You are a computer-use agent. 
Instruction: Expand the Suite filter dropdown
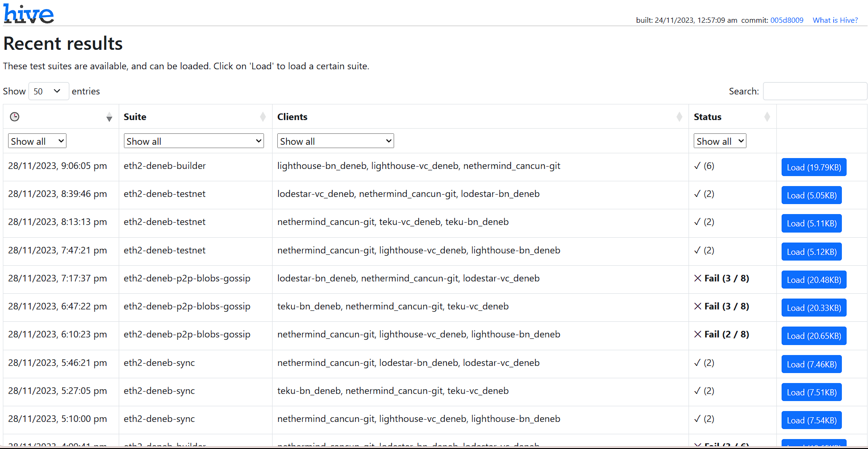[194, 141]
